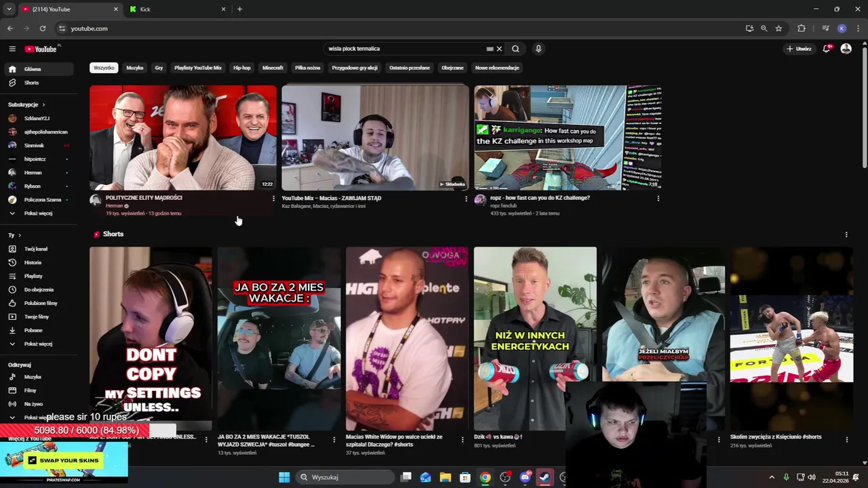Image resolution: width=868 pixels, height=488 pixels.
Task: Select the Hip-hop chip
Action: (x=242, y=68)
